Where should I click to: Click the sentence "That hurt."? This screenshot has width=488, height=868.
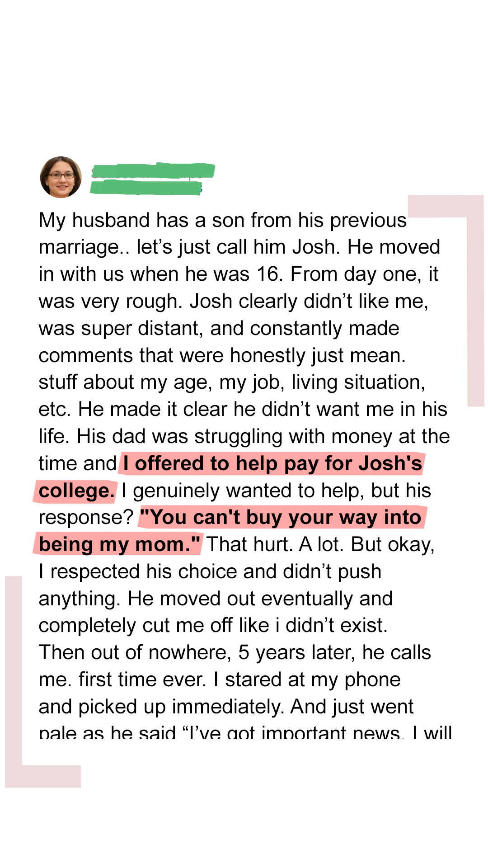[249, 545]
